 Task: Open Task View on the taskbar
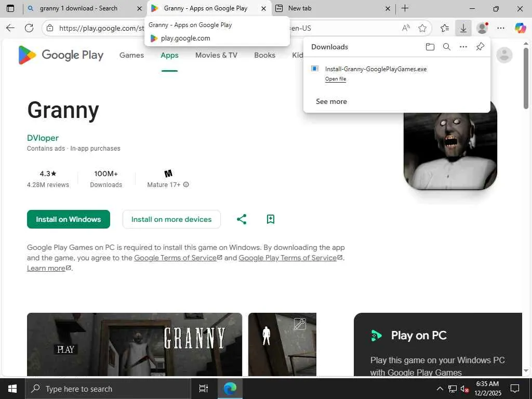point(203,389)
